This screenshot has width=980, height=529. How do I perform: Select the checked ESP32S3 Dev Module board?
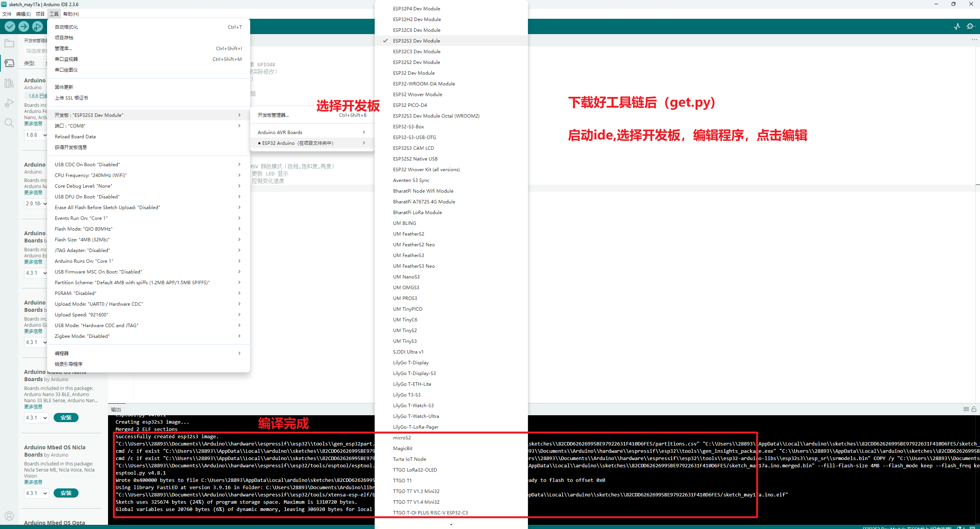tap(416, 41)
